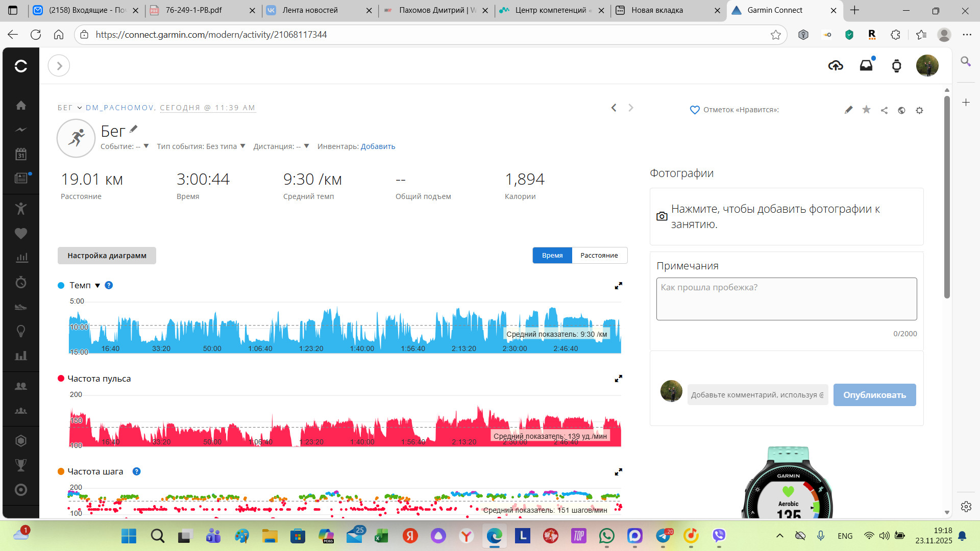Open the connections people icon in the sidebar
This screenshot has width=980, height=551.
click(21, 386)
